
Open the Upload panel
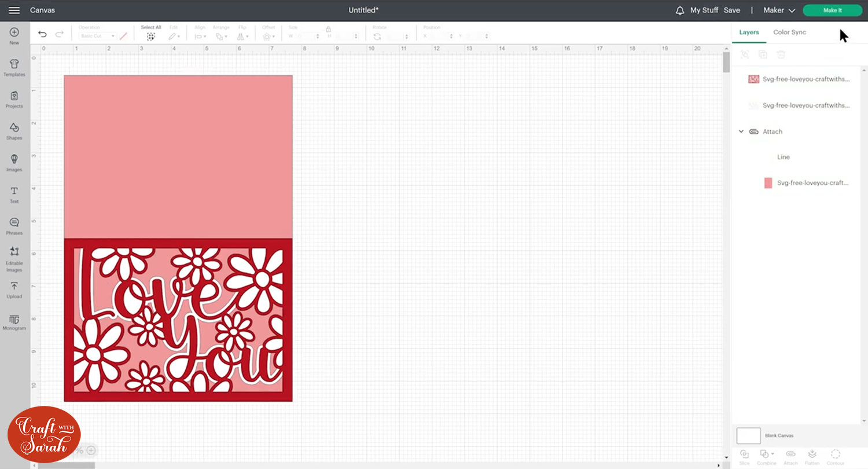pos(14,290)
